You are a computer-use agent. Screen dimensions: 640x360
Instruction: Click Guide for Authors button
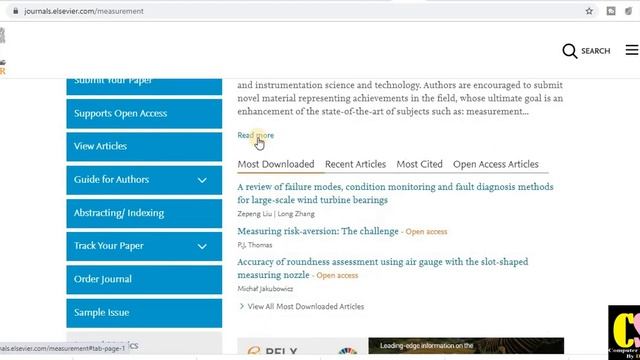[144, 180]
